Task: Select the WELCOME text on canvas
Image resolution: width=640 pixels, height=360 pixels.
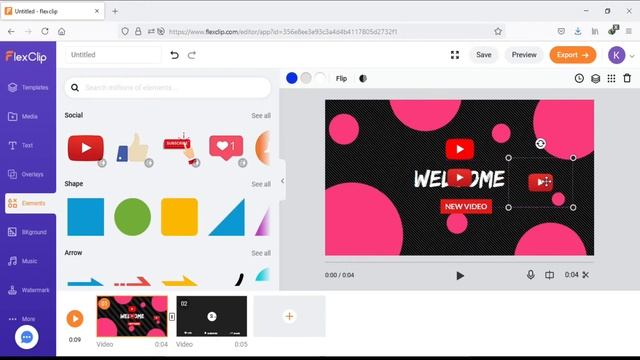Action: (460, 179)
